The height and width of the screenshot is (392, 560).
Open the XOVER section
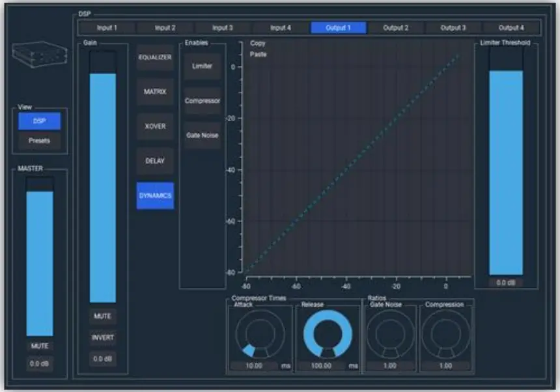coord(154,126)
